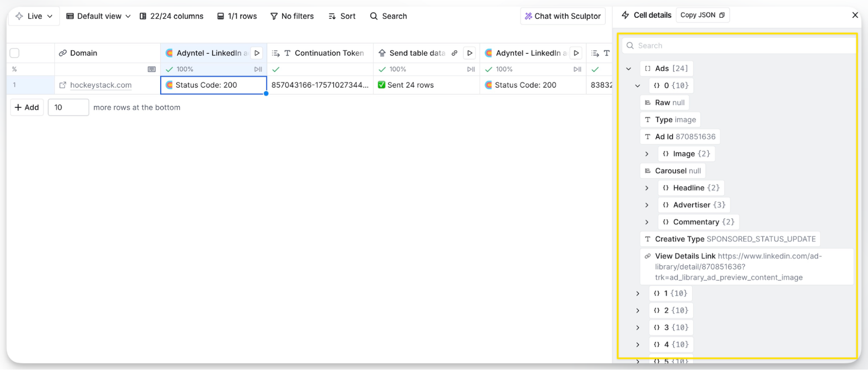Image resolution: width=868 pixels, height=370 pixels.
Task: Select the first Status Code: 200 cell
Action: tap(214, 85)
